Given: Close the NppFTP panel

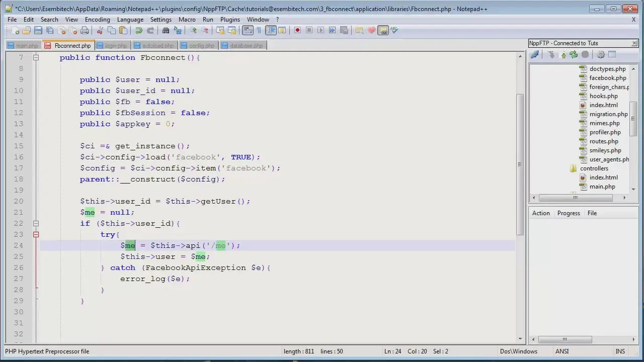Looking at the screenshot, I should 634,43.
